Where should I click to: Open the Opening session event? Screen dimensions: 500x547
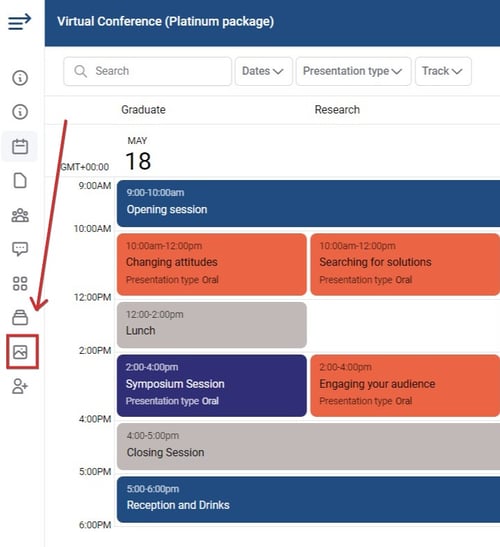(x=308, y=204)
